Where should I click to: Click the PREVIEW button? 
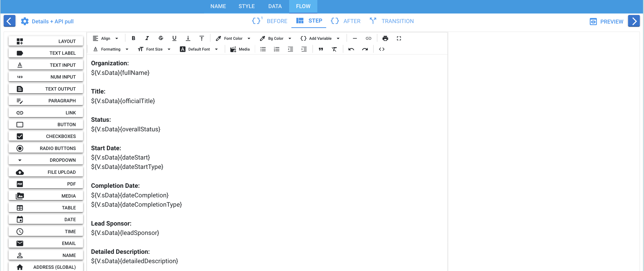(x=606, y=22)
